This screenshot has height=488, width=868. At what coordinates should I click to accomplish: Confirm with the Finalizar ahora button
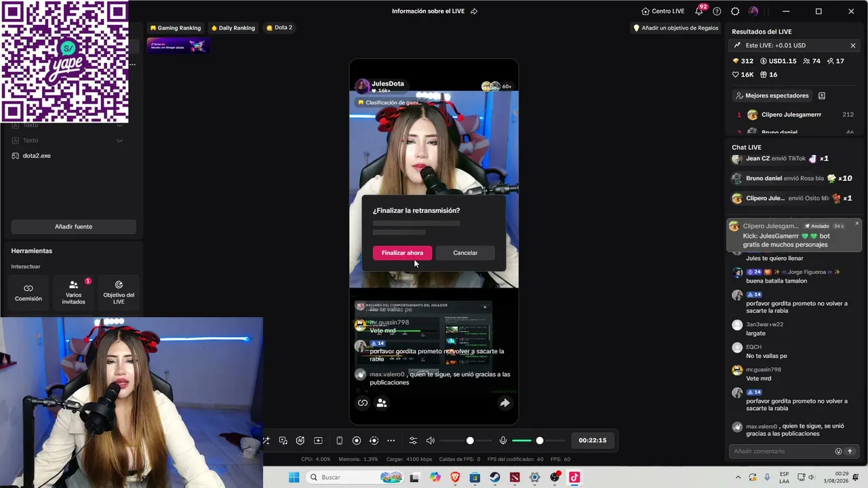point(402,253)
